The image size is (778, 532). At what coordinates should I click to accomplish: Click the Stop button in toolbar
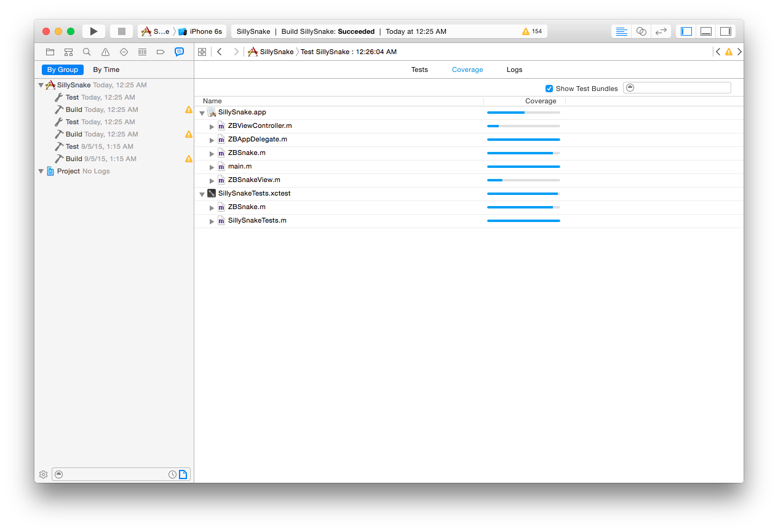(x=121, y=31)
